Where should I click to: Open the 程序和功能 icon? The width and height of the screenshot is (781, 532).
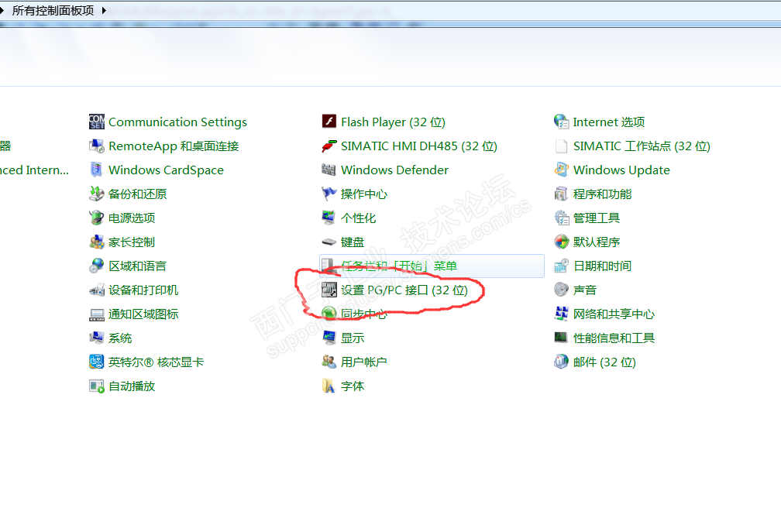click(x=561, y=194)
